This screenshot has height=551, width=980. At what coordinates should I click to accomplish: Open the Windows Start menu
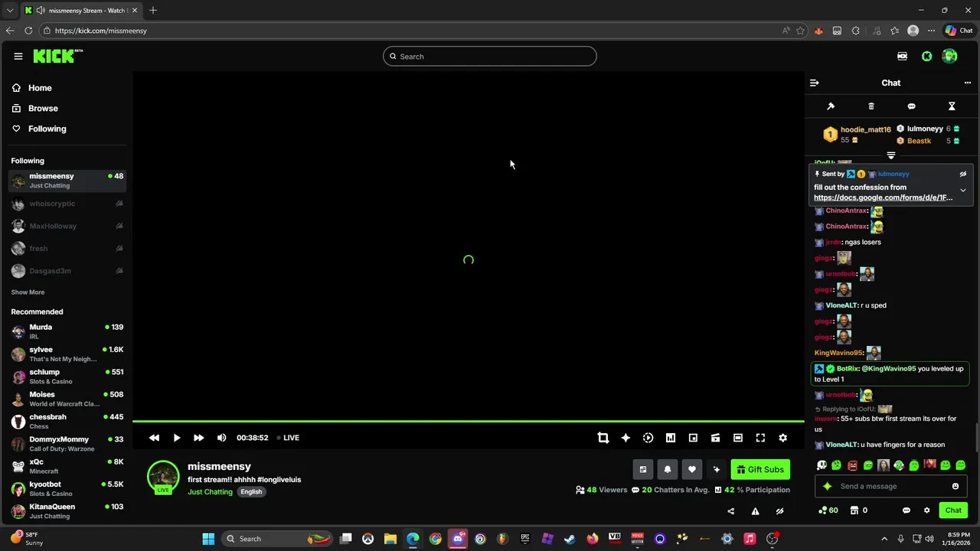pyautogui.click(x=208, y=539)
